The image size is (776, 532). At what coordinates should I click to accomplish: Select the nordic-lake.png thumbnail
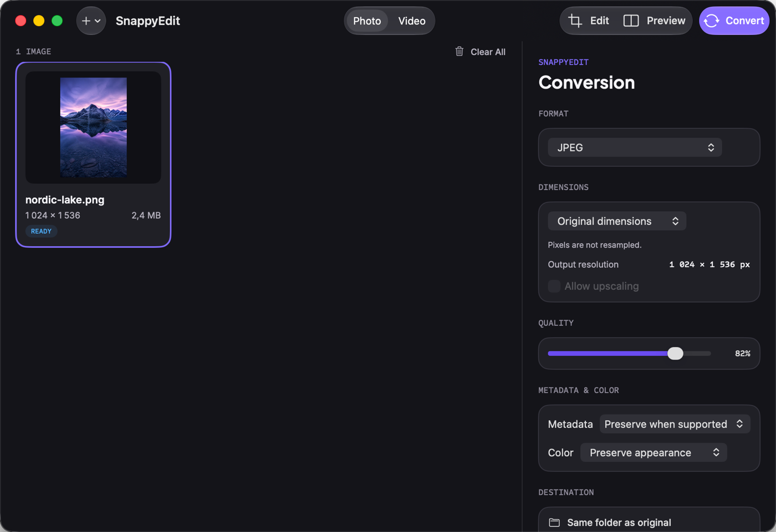point(93,127)
